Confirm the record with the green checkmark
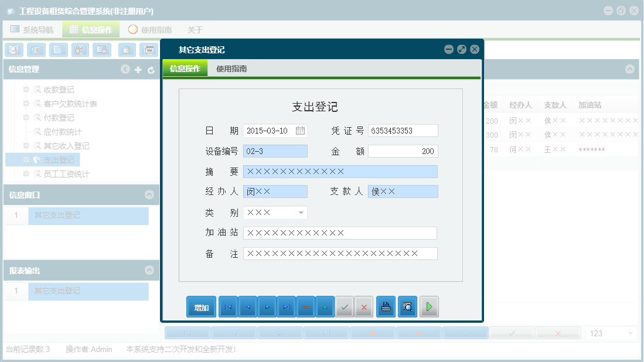644x362 pixels. point(345,306)
